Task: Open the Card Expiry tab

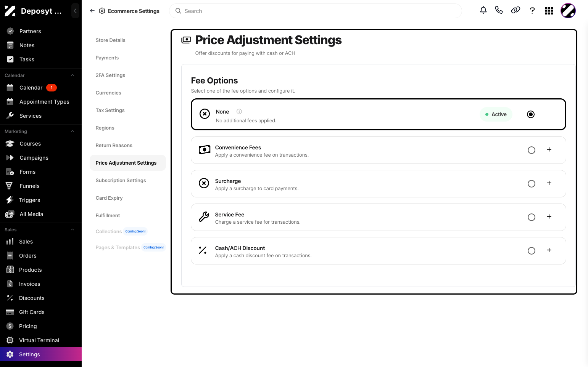Action: click(109, 198)
